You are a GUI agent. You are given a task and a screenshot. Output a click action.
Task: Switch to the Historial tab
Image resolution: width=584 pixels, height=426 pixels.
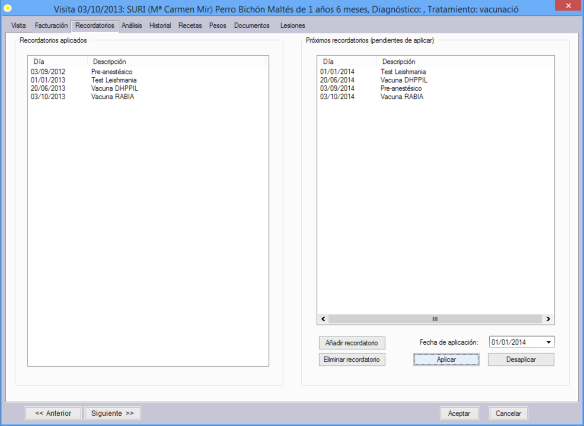160,25
